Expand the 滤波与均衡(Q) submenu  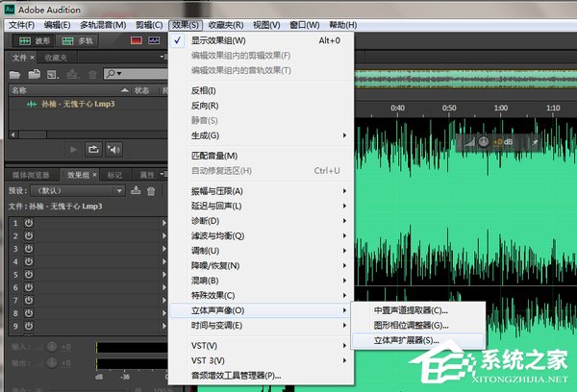[x=261, y=235]
